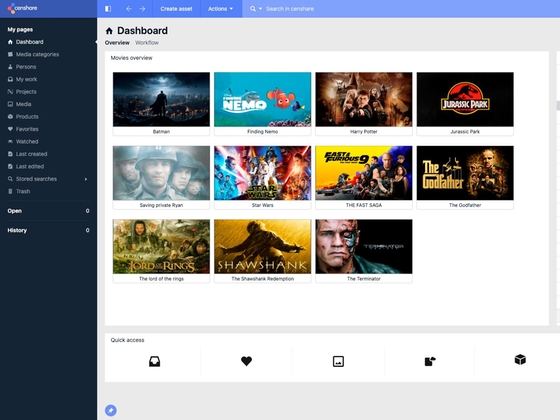
Task: Go forward with the right arrow
Action: pyautogui.click(x=142, y=9)
